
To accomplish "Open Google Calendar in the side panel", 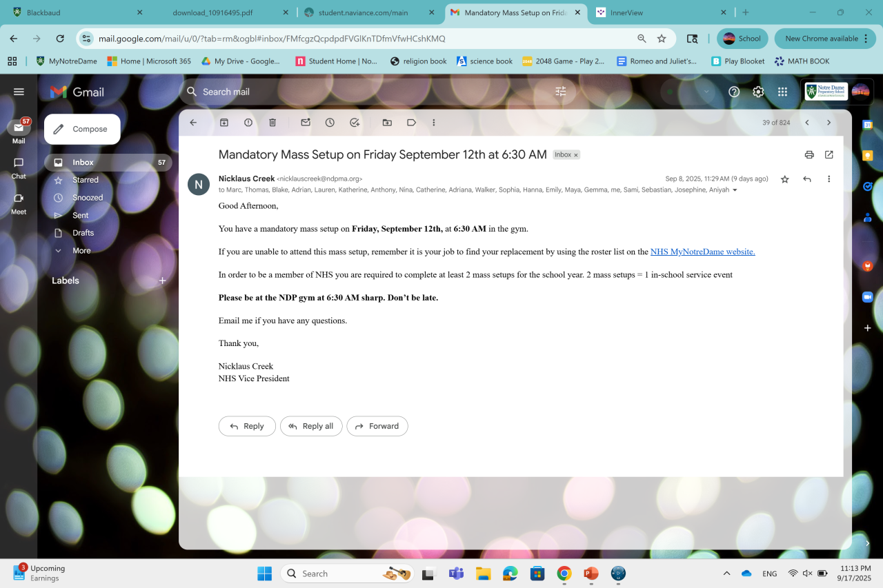I will [x=868, y=125].
